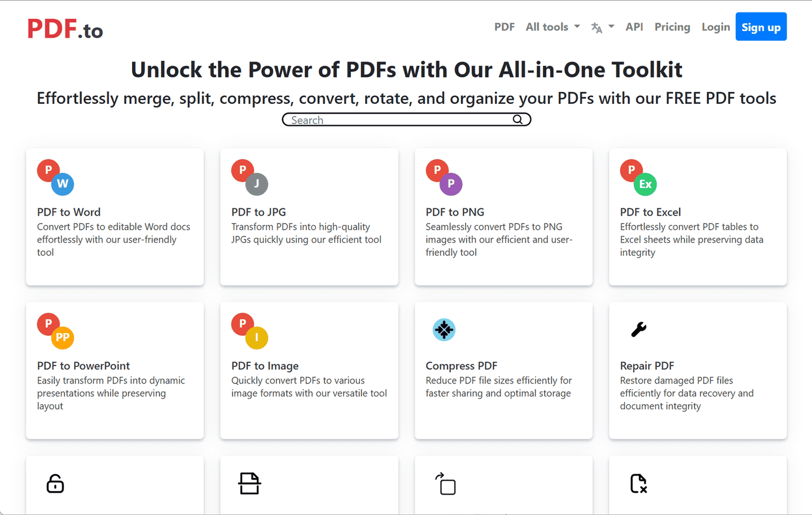Open the Unlock PDF padlock icon
The width and height of the screenshot is (812, 515).
pos(55,483)
